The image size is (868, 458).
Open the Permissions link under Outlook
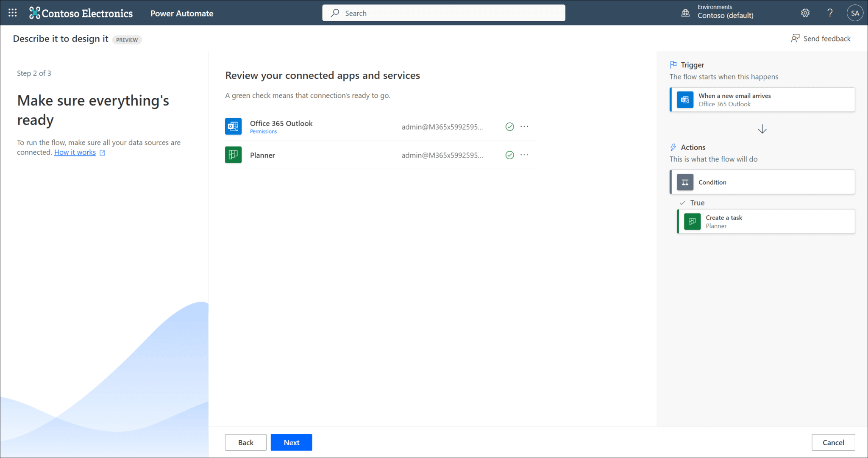(x=263, y=132)
